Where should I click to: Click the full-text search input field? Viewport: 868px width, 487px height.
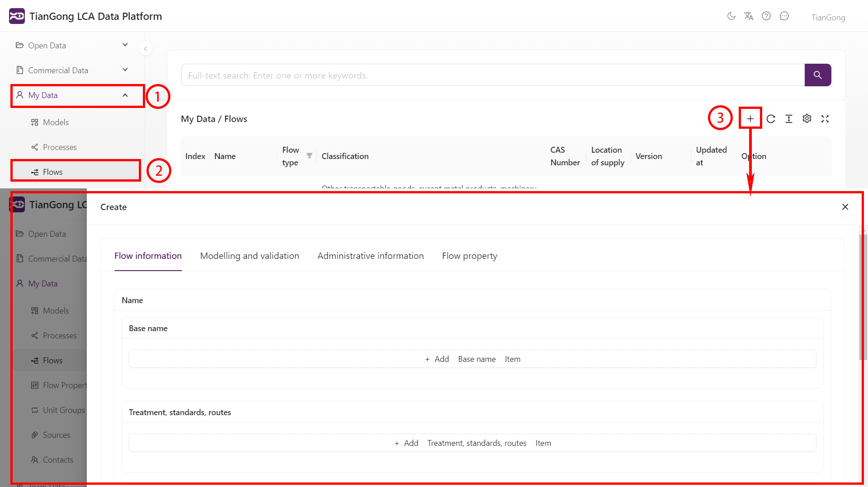click(493, 75)
